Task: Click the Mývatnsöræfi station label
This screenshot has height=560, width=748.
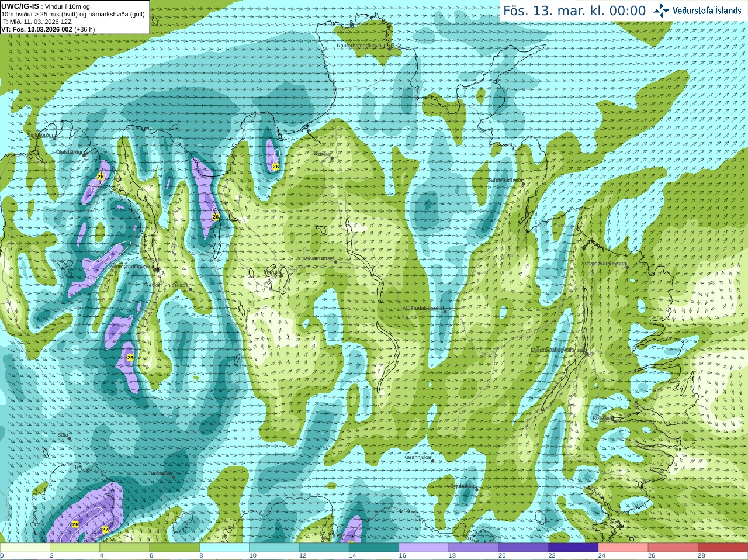Action: [318, 258]
